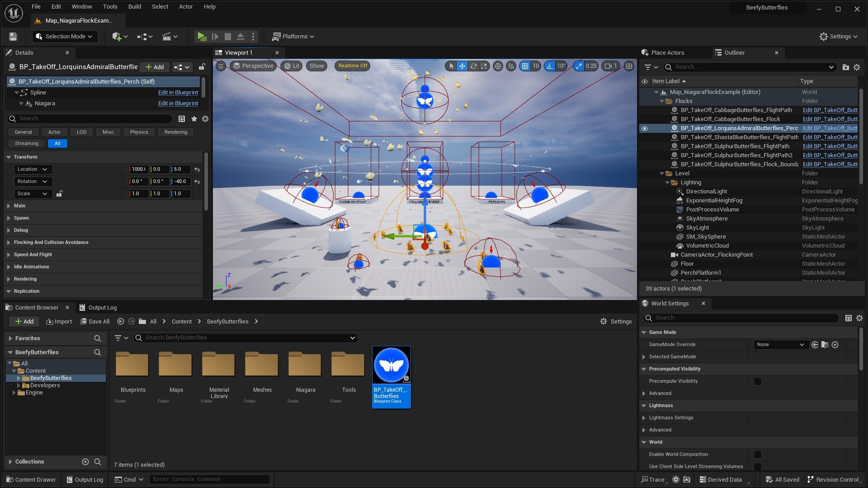Screen dimensions: 868x488
Task: Click the lock scale ratio icon
Action: (x=59, y=194)
